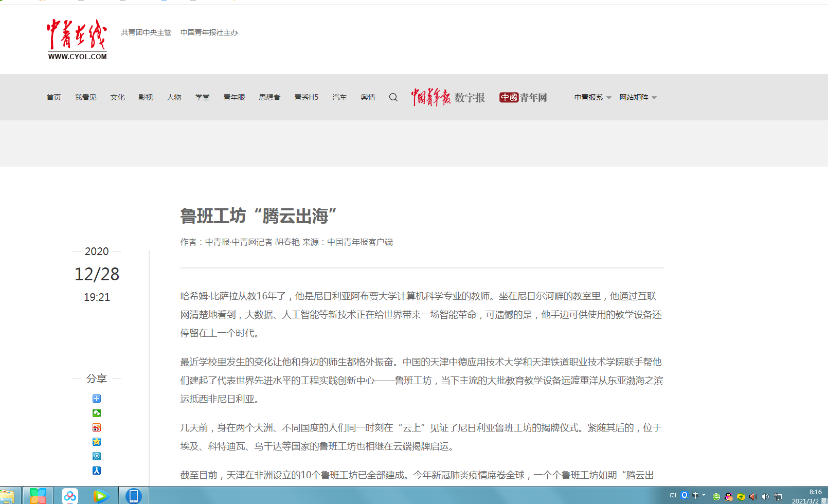The width and height of the screenshot is (828, 504).
Task: Open the 汽车 section link
Action: point(339,97)
